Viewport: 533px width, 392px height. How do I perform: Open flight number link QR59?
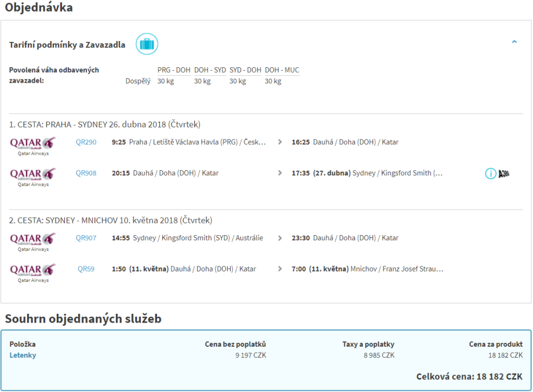pyautogui.click(x=86, y=269)
